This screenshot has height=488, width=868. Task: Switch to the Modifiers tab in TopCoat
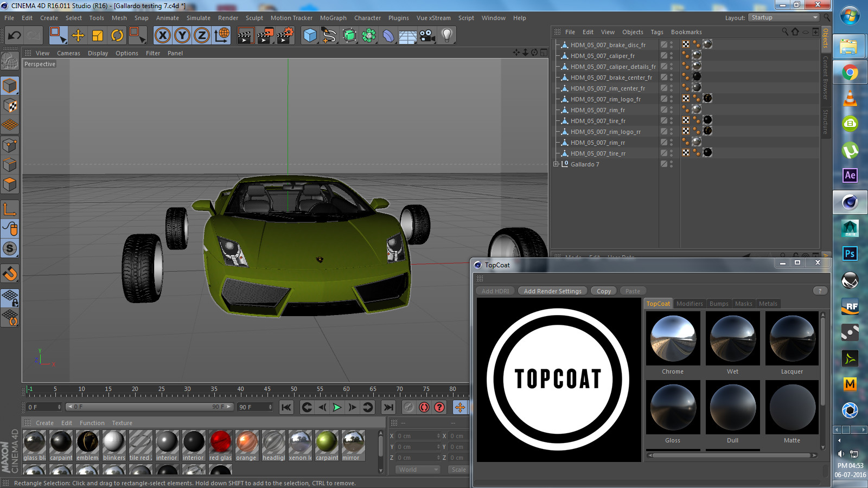(689, 304)
